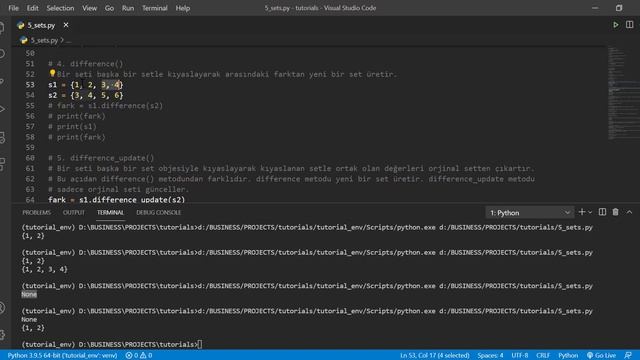Select the 5_sets.py editor tab

[x=41, y=25]
